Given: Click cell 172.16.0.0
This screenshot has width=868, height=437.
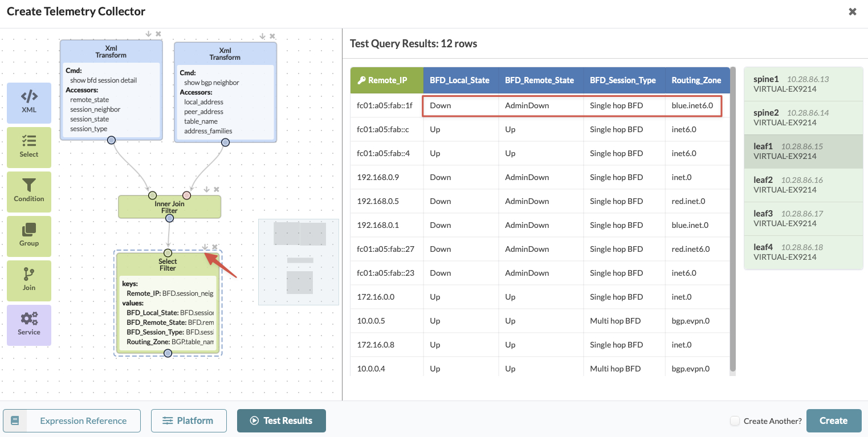Looking at the screenshot, I should (x=387, y=297).
